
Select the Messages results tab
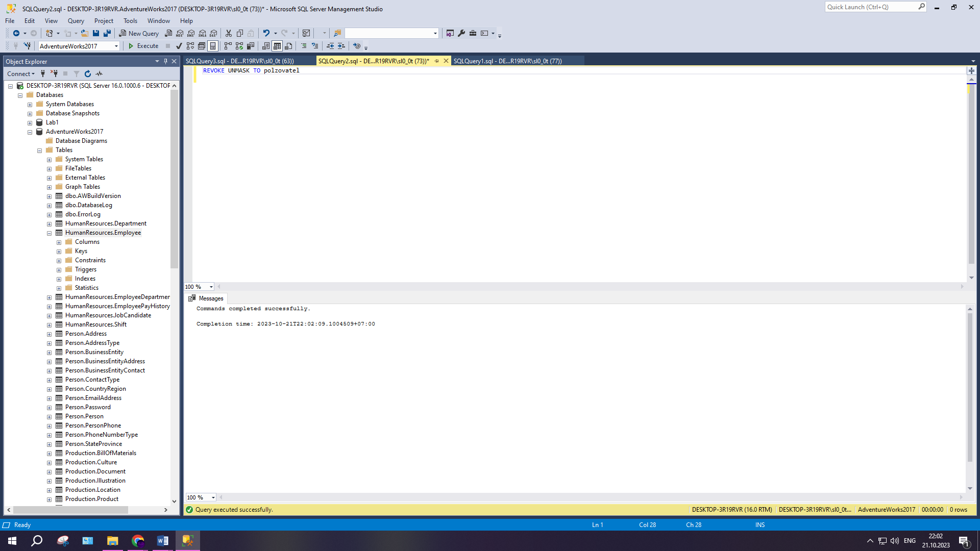(206, 298)
